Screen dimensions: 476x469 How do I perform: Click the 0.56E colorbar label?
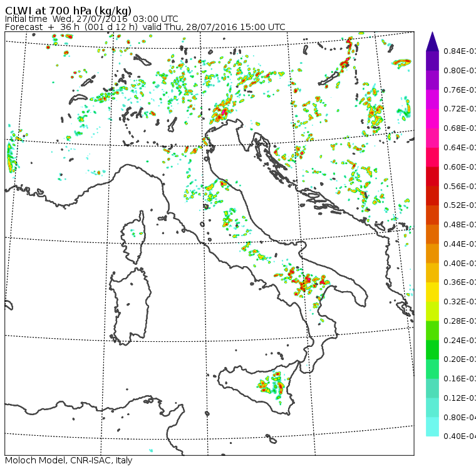tap(460, 186)
